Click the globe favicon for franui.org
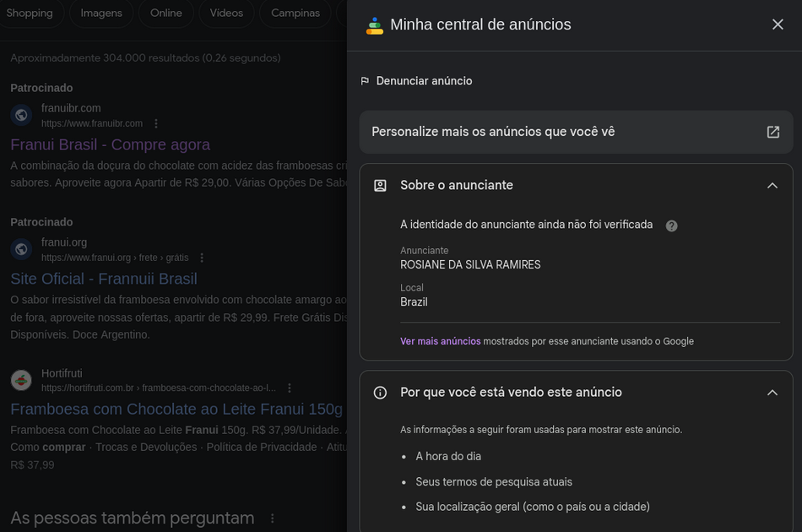This screenshot has height=532, width=802. click(21, 249)
